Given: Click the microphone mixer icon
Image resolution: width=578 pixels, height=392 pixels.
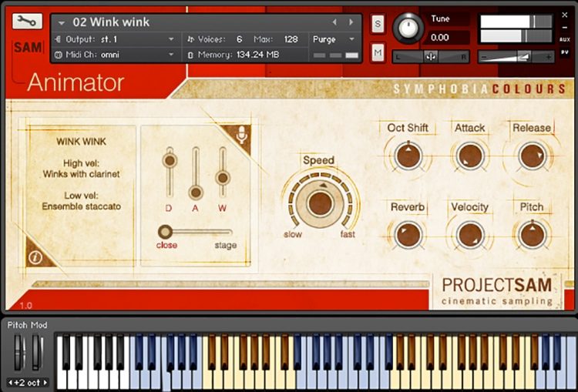Looking at the screenshot, I should click(240, 136).
